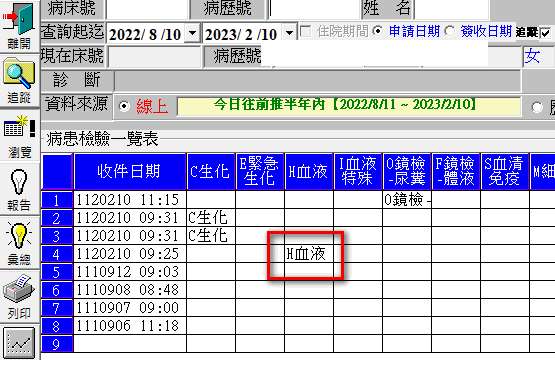The height and width of the screenshot is (368, 555).
Task: Open the line chart trend icon
Action: click(x=19, y=343)
